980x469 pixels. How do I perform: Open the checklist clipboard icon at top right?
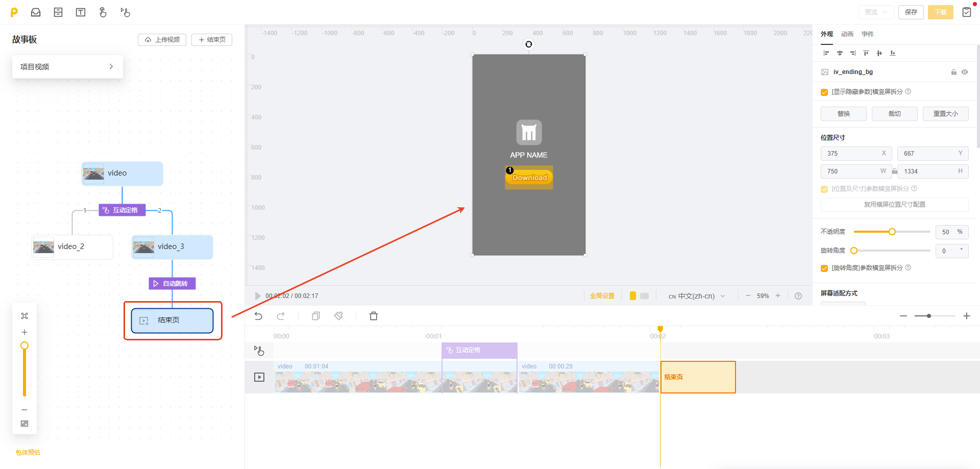click(967, 12)
